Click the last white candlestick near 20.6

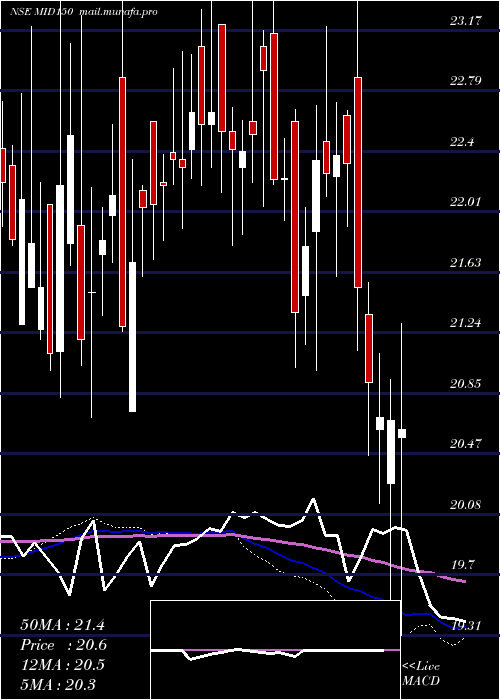[x=402, y=433]
